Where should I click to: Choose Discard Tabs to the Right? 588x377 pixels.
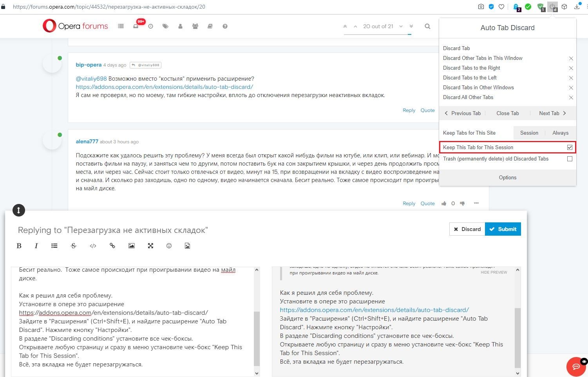point(471,68)
